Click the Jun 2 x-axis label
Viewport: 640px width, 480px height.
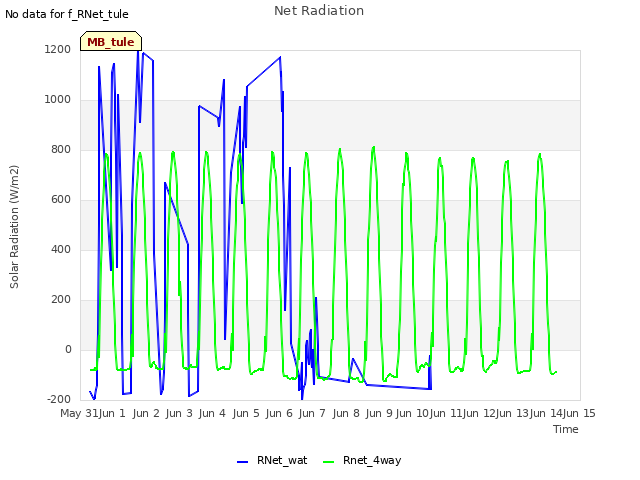point(146,413)
